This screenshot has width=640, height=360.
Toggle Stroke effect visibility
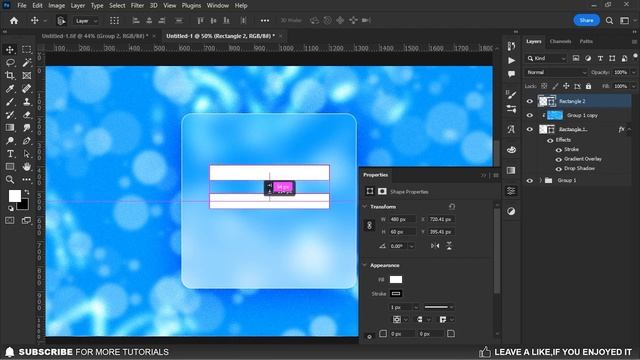tap(558, 150)
